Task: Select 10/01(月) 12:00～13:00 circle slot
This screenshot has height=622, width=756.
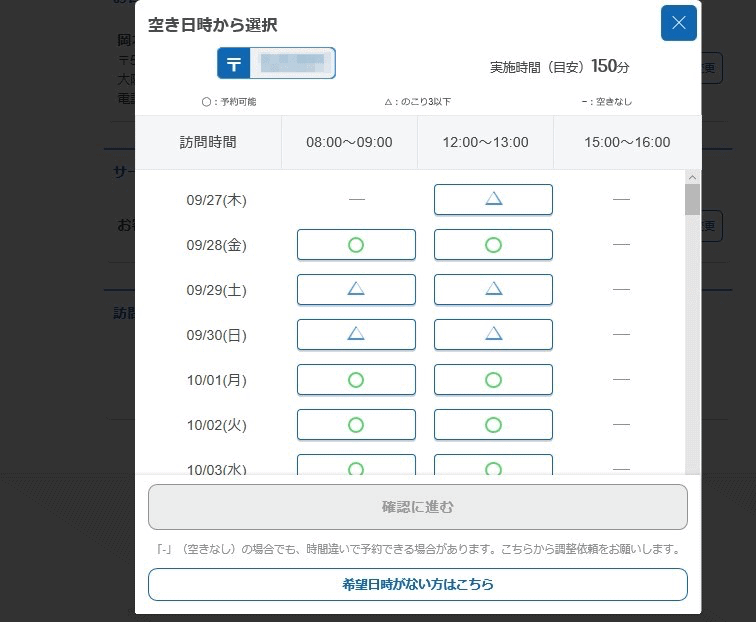Action: (493, 380)
